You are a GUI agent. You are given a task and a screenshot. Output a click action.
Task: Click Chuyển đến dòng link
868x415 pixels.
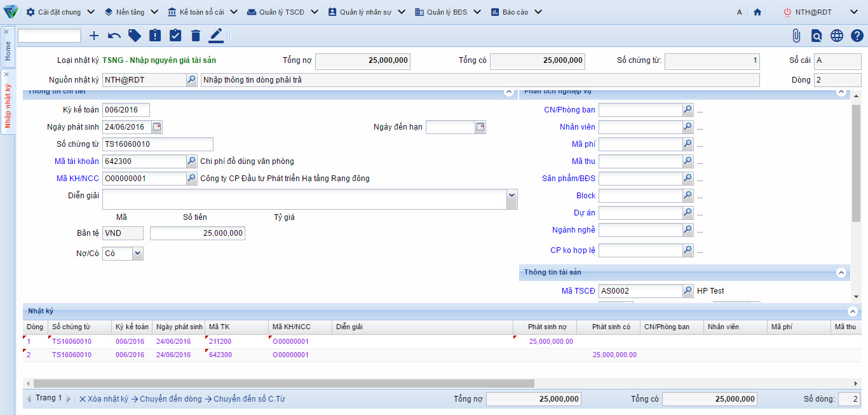coord(166,399)
